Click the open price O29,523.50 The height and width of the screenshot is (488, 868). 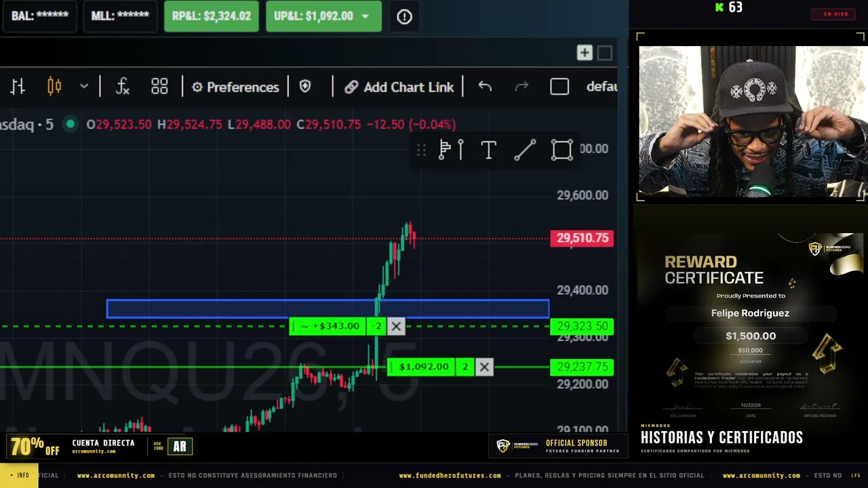pyautogui.click(x=119, y=125)
